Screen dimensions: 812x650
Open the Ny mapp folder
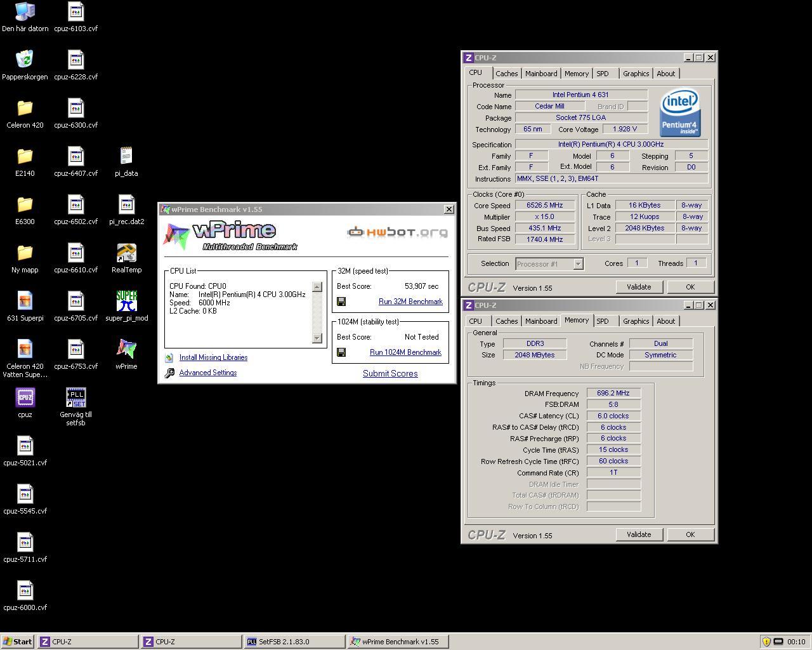[x=25, y=258]
